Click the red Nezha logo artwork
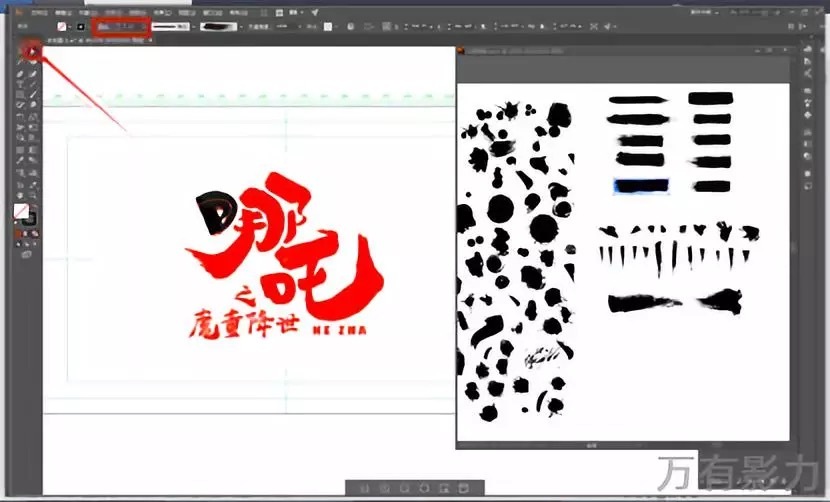Screen dimensions: 830x502 284,264
